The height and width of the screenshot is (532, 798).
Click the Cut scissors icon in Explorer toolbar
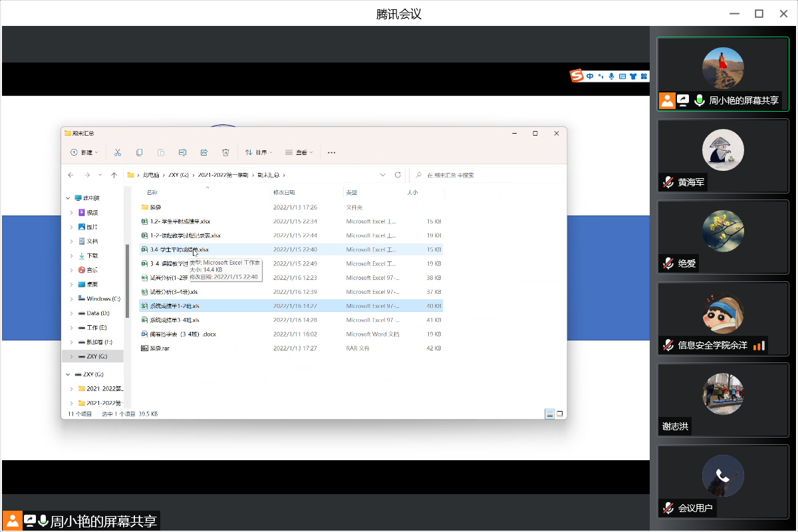118,152
